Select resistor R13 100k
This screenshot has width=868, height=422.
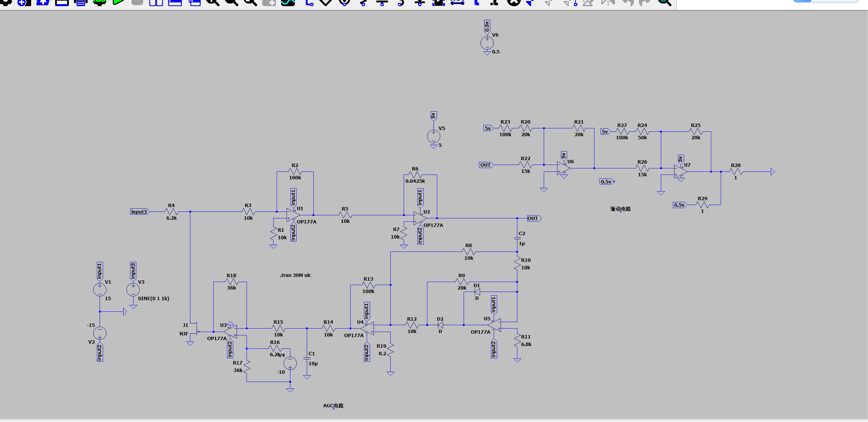pyautogui.click(x=368, y=285)
